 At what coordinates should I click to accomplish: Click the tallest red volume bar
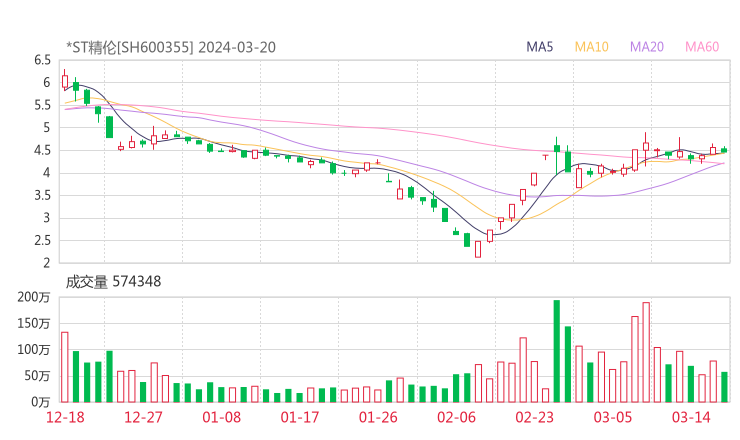click(x=646, y=351)
